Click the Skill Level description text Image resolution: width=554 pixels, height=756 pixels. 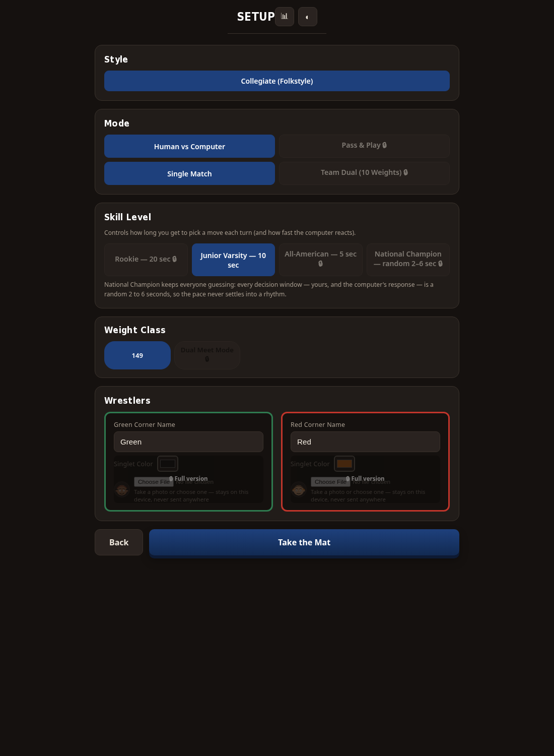(x=230, y=233)
